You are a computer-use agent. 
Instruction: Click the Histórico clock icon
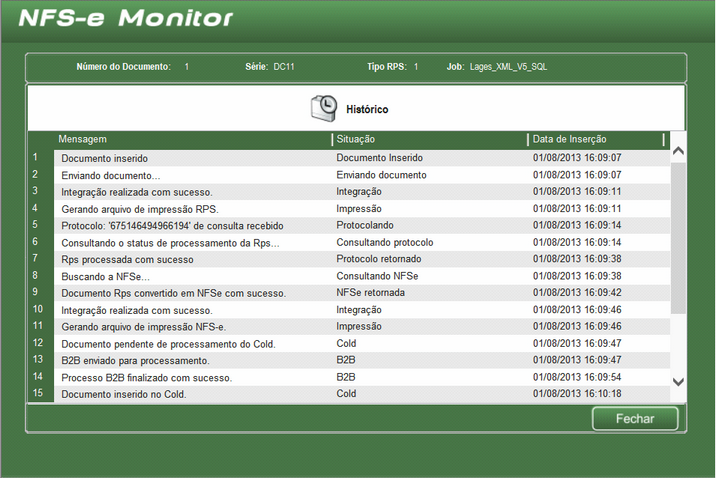click(323, 107)
